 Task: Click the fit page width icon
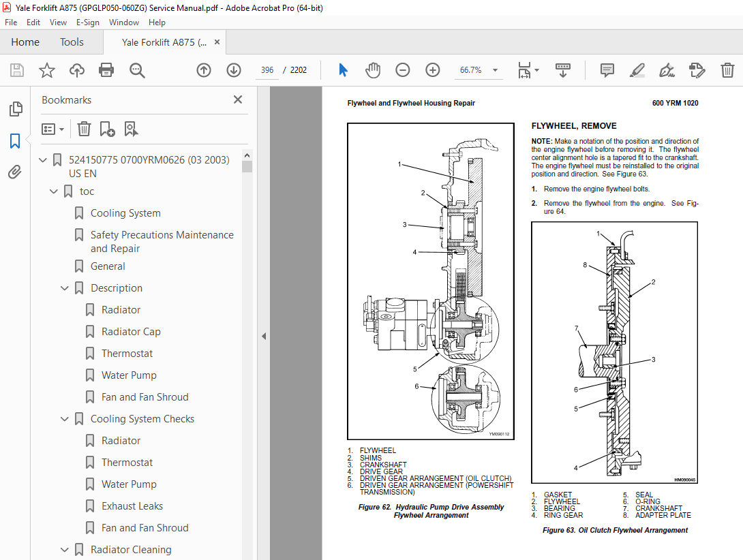524,70
